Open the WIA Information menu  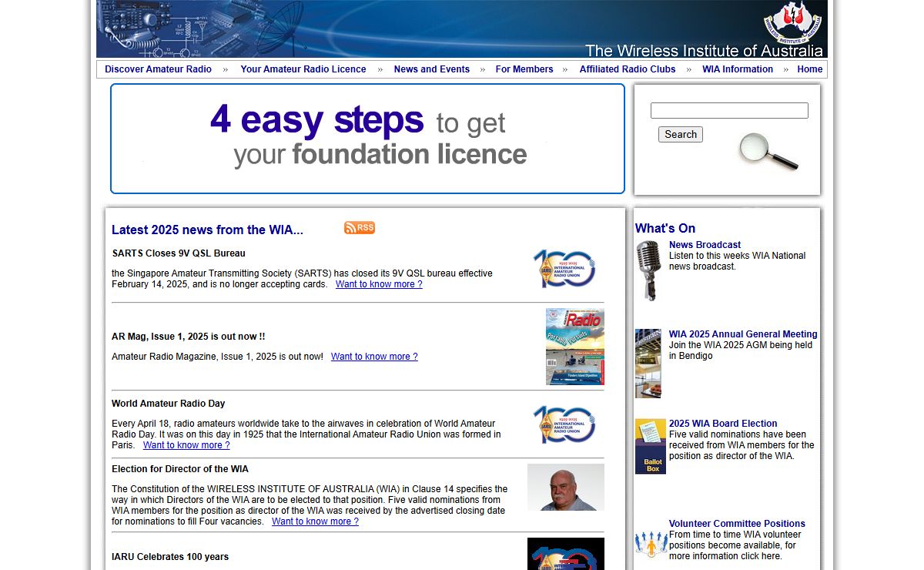pyautogui.click(x=737, y=69)
